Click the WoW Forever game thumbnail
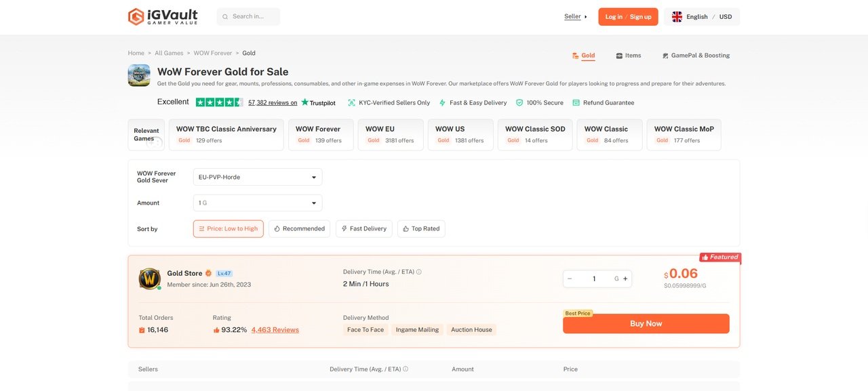The width and height of the screenshot is (868, 391). [x=139, y=75]
